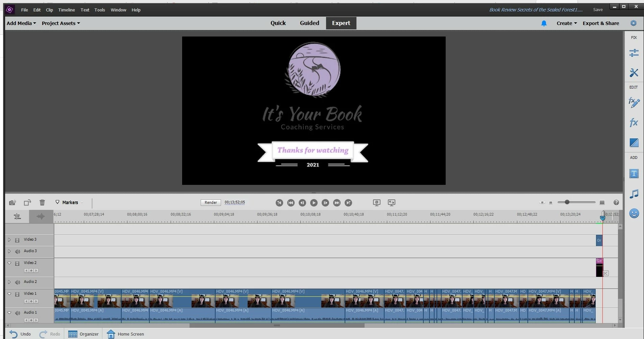Image resolution: width=644 pixels, height=339 pixels.
Task: Mute the Audio 2 track speaker
Action: click(x=18, y=282)
